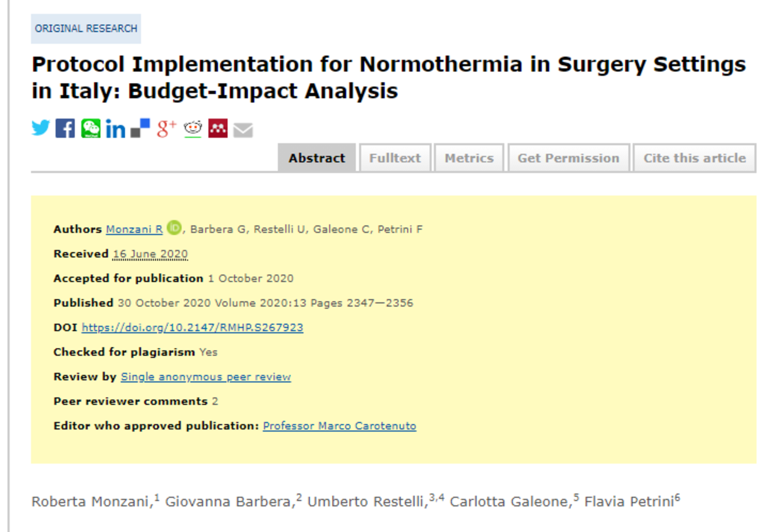
Task: Save article to Mendeley
Action: pyautogui.click(x=218, y=128)
